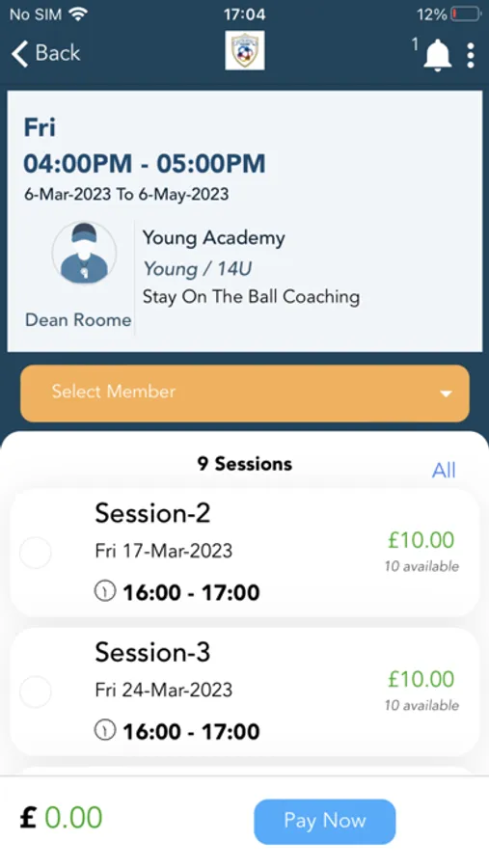The image size is (489, 868).
Task: Tap the battery indicator in status bar
Action: (466, 14)
